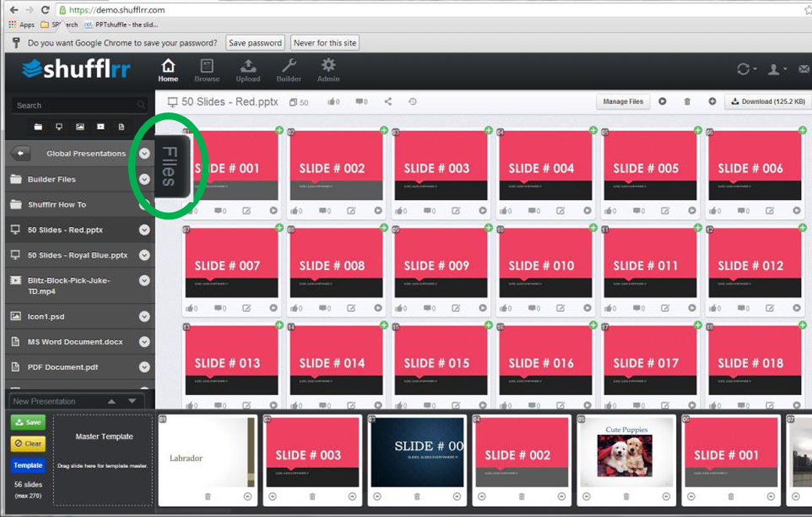This screenshot has height=517, width=812.
Task: Click the add plus icon in header toolbar
Action: coord(713,102)
